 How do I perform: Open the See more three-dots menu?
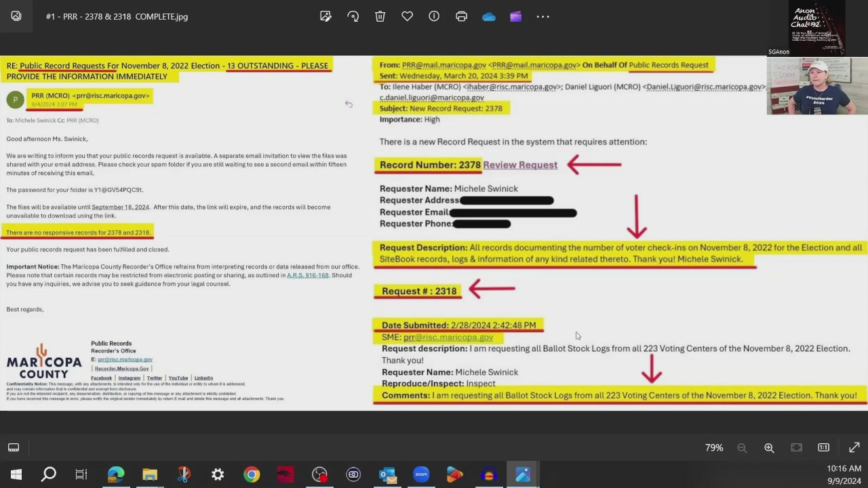coord(542,16)
